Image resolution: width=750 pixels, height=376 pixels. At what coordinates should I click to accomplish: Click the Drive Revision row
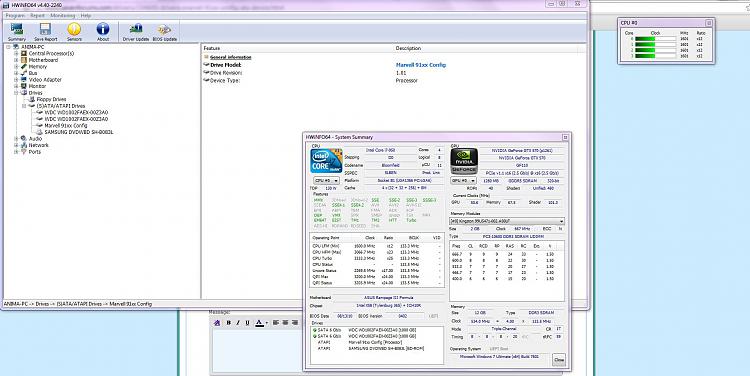tap(226, 73)
